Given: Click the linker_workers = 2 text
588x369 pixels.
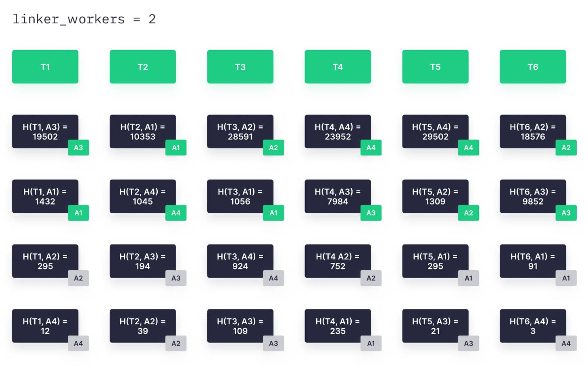Looking at the screenshot, I should (84, 19).
